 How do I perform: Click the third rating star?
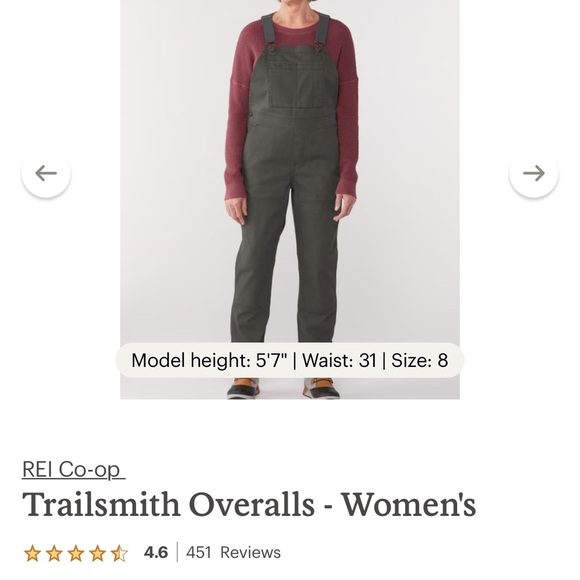coord(76,553)
